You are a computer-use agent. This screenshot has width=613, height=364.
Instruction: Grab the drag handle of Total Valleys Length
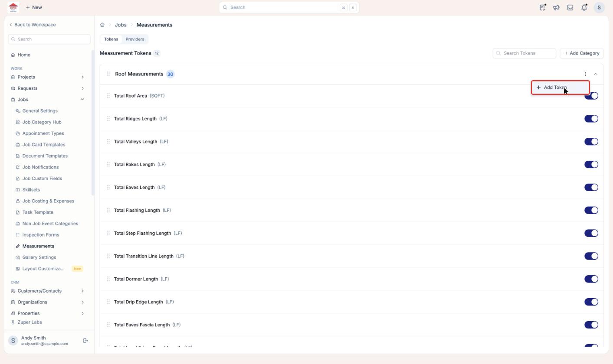[x=108, y=142]
